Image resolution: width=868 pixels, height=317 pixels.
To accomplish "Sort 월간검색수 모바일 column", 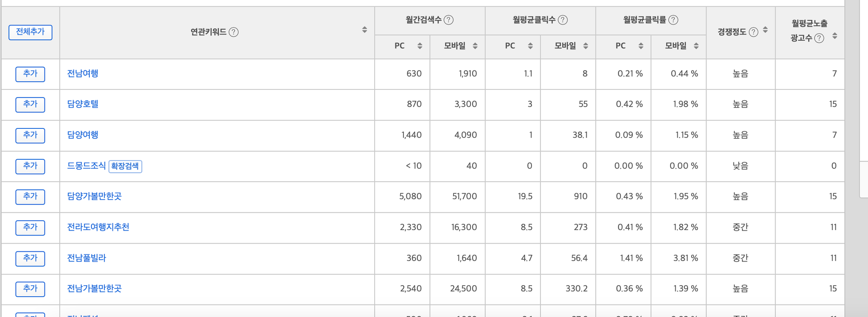I will (475, 46).
